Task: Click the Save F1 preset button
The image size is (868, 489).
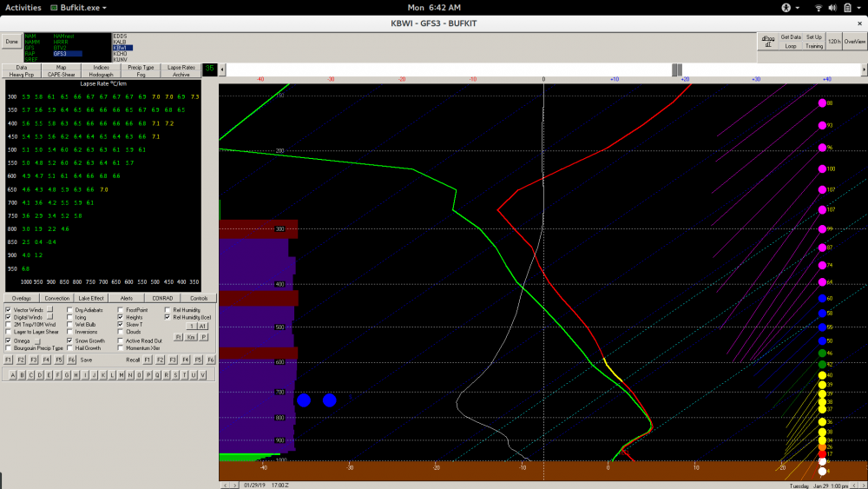Action: 9,360
